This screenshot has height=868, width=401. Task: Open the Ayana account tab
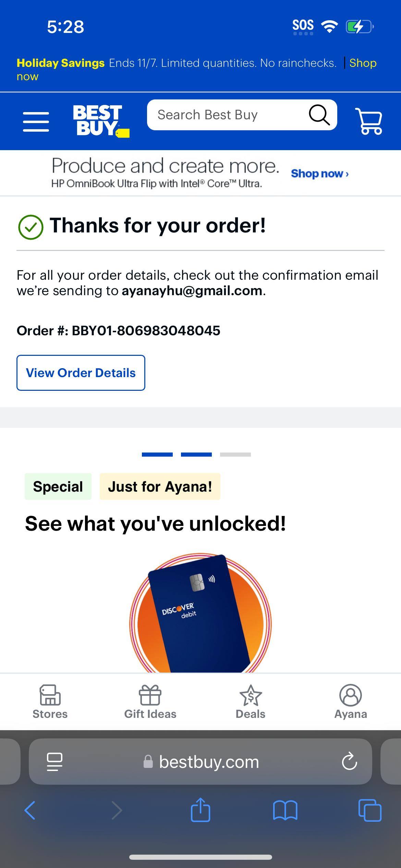point(351,702)
